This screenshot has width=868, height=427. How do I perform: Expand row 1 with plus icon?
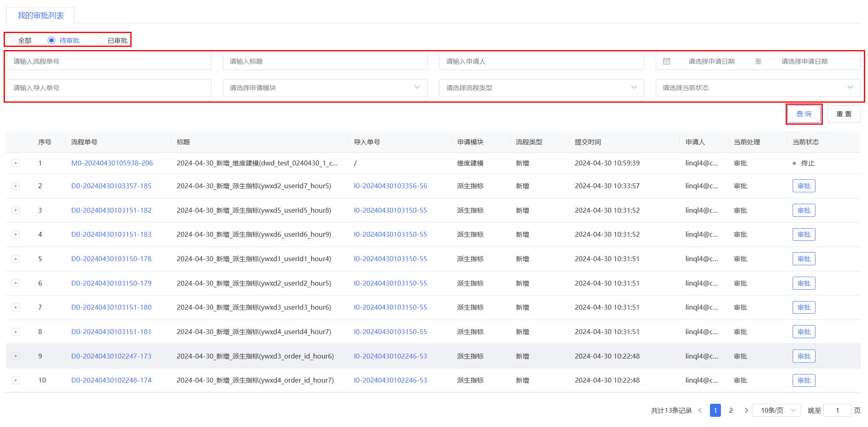15,163
